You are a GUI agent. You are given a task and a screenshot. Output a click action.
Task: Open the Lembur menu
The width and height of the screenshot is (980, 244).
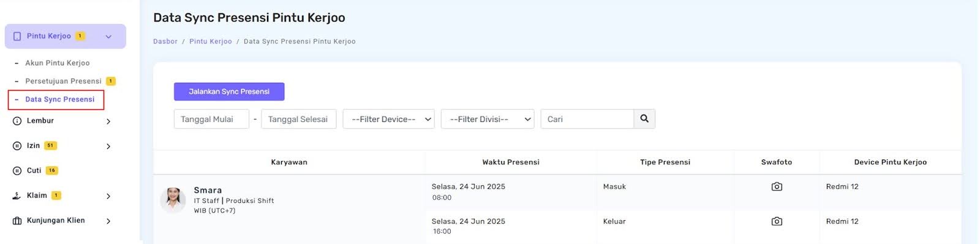coord(40,121)
